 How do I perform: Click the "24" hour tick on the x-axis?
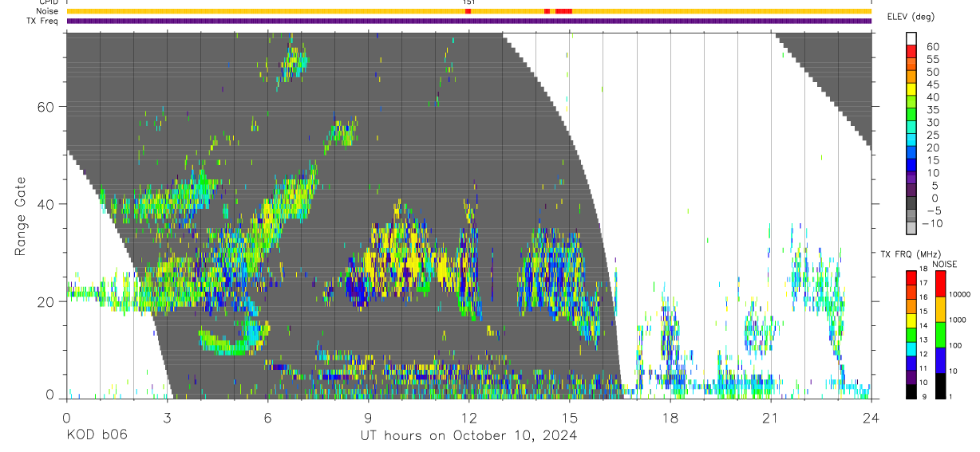coord(871,418)
